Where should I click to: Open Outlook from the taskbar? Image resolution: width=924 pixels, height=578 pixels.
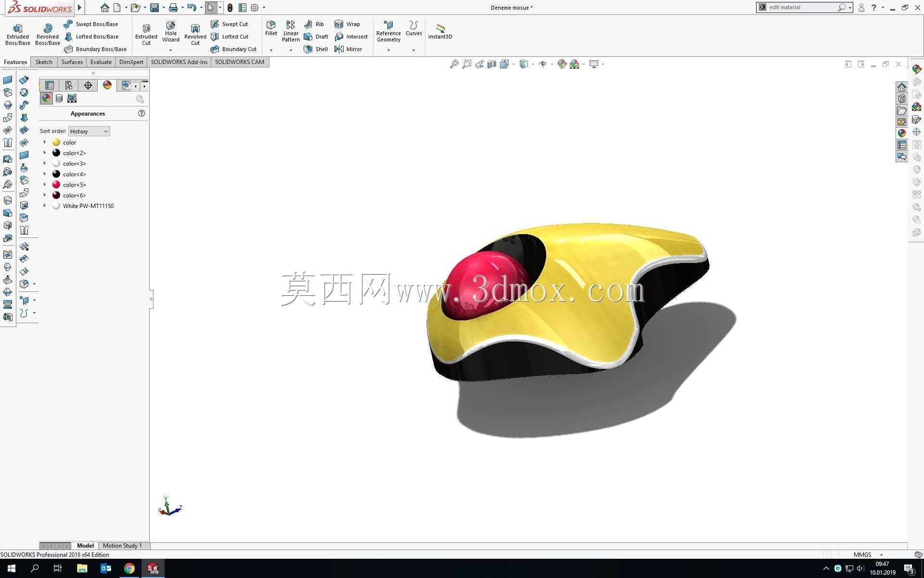[106, 568]
